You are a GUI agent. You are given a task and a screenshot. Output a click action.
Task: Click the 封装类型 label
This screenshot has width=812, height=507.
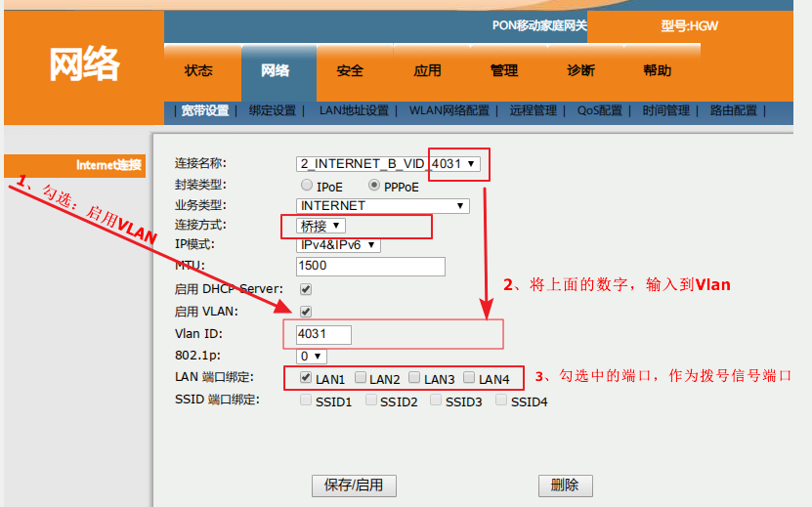(x=200, y=185)
